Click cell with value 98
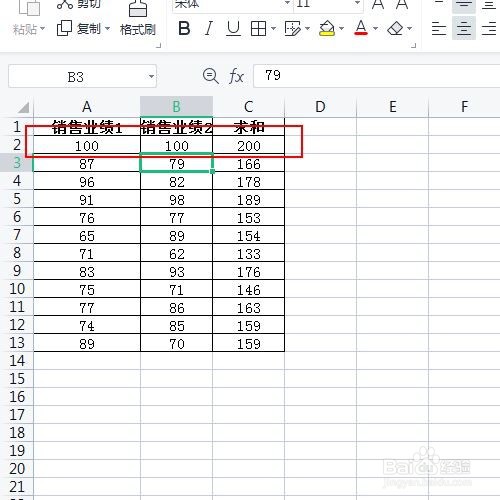Screen dimensions: 500x500 176,199
